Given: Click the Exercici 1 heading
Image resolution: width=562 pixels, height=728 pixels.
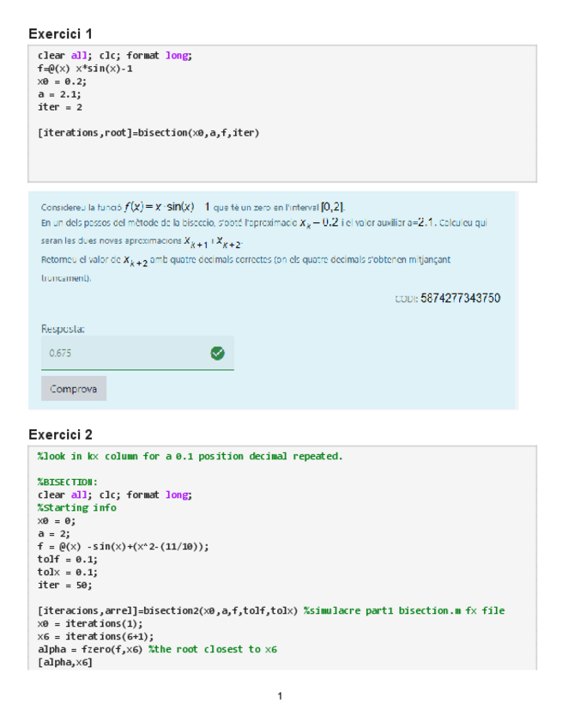Looking at the screenshot, I should pos(60,33).
